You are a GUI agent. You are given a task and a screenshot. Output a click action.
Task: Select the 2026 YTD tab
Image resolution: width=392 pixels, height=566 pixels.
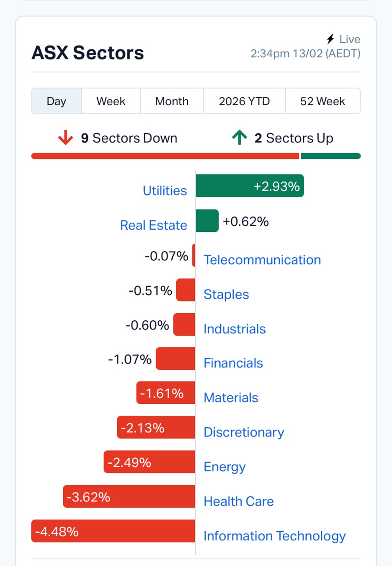coord(244,101)
